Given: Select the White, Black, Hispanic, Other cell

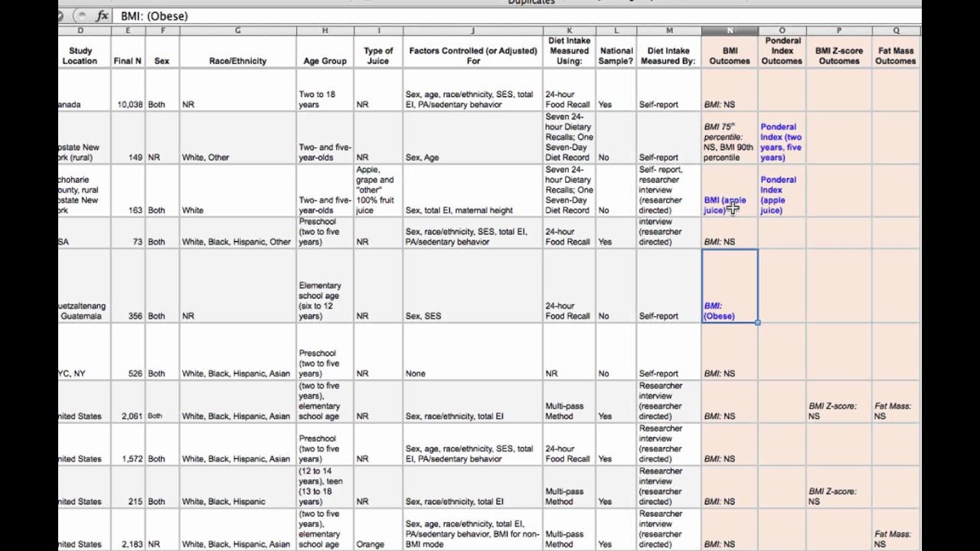Looking at the screenshot, I should coord(237,233).
